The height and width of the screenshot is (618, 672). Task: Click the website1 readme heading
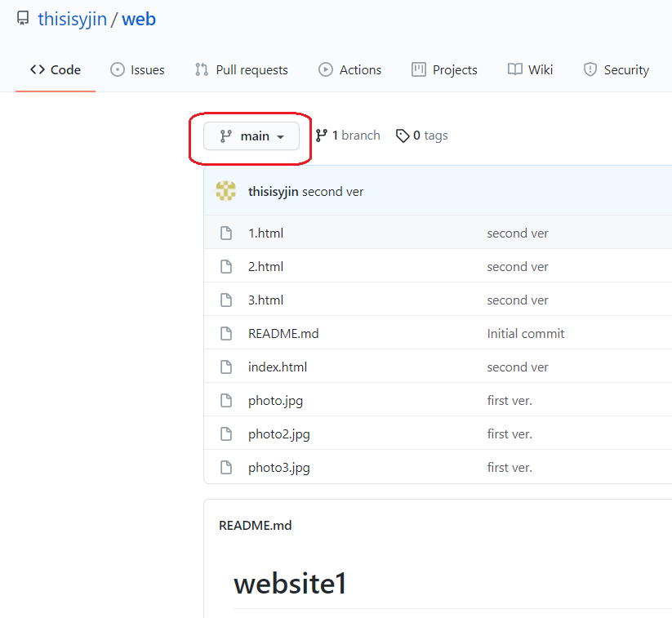coord(290,583)
